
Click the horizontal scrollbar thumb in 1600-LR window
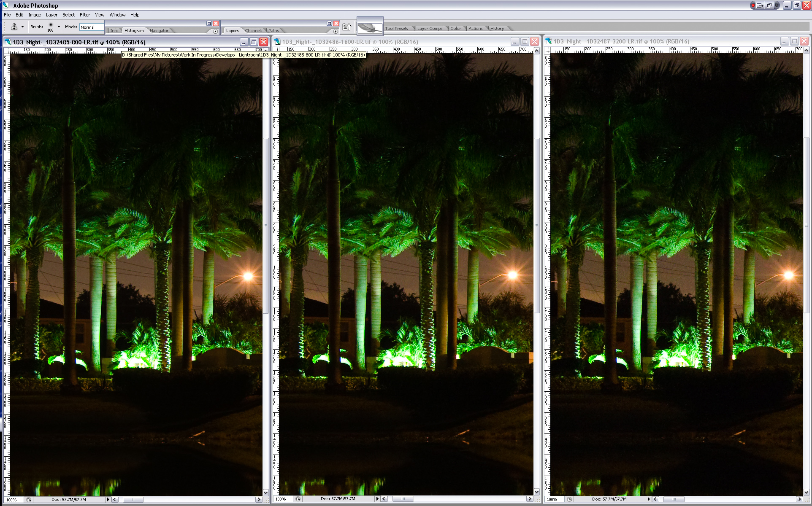[403, 499]
